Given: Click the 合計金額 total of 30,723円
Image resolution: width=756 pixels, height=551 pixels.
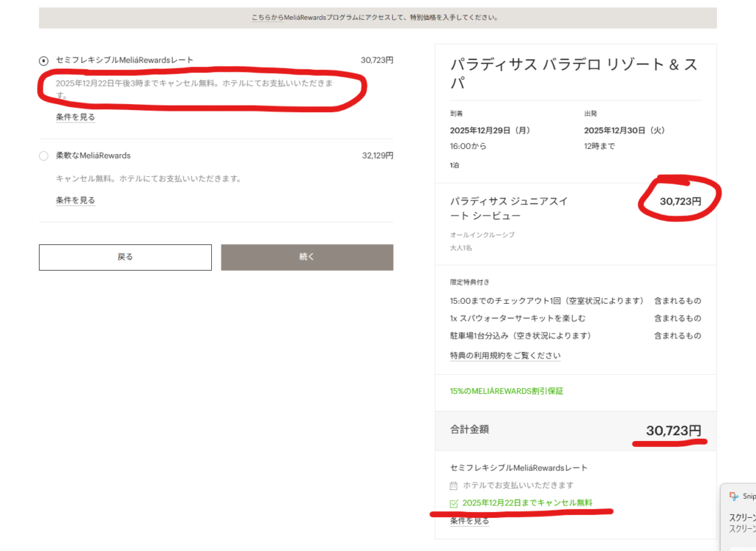Looking at the screenshot, I should (673, 431).
